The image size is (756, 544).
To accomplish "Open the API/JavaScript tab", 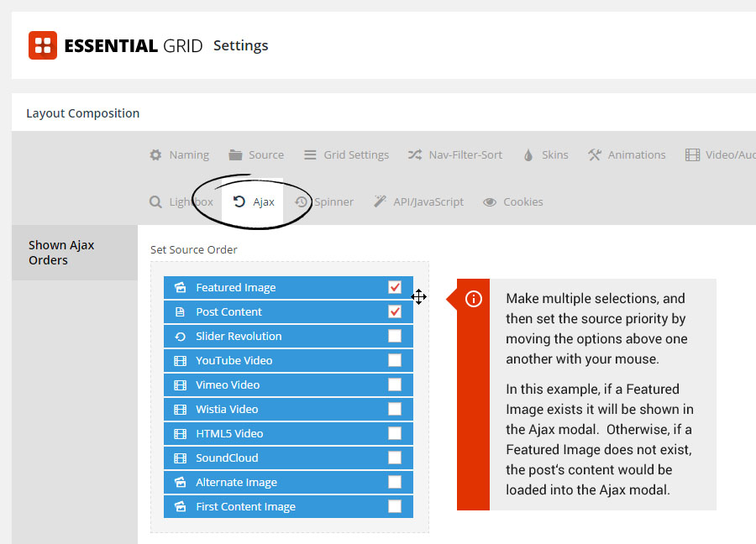I will [418, 201].
